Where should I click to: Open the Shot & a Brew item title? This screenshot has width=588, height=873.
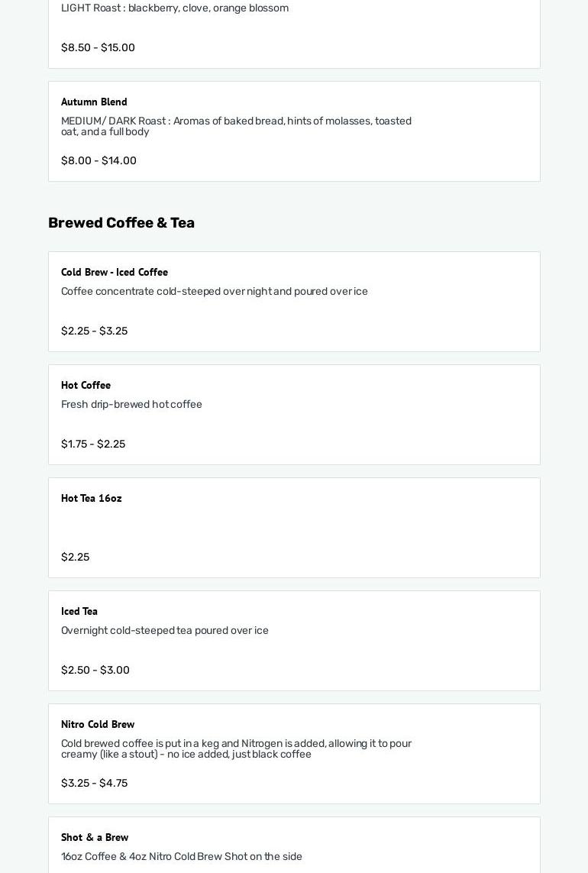click(x=95, y=838)
